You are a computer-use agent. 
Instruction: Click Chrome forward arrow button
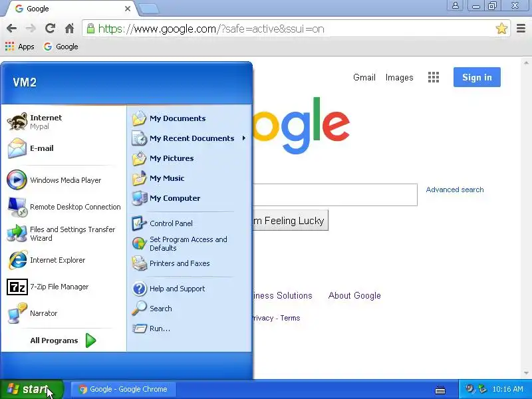point(31,29)
